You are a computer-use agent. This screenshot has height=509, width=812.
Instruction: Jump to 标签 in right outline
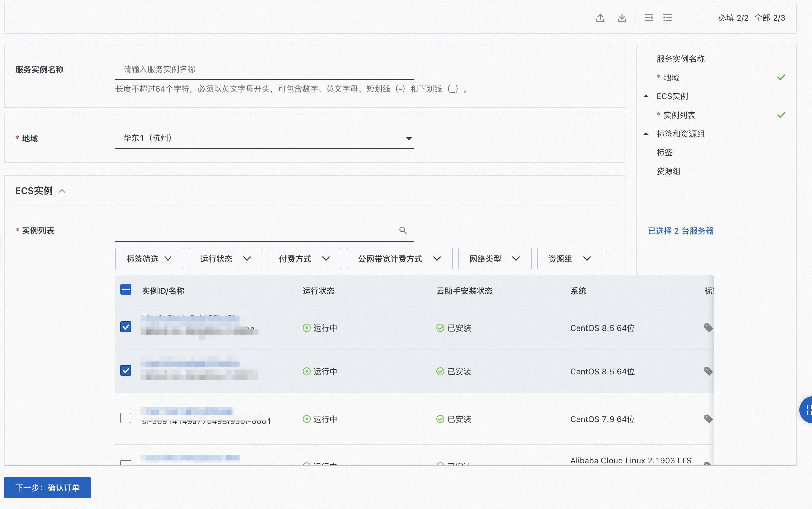(x=665, y=152)
